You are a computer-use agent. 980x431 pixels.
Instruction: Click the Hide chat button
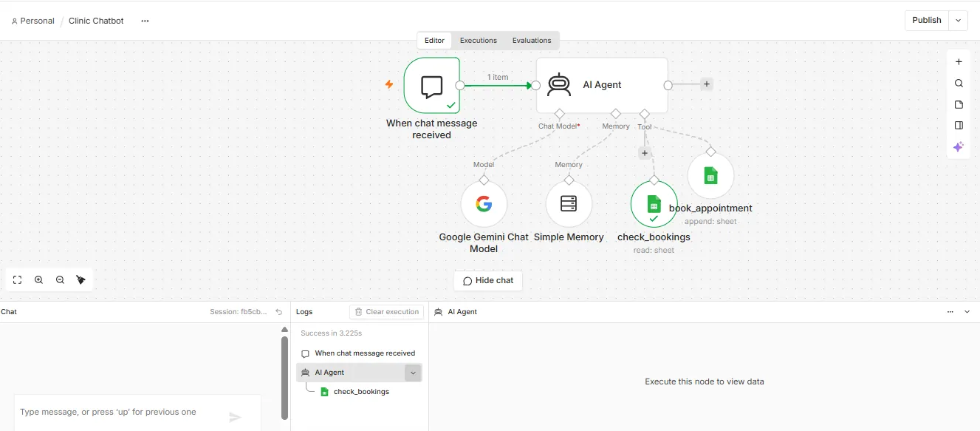(x=488, y=281)
